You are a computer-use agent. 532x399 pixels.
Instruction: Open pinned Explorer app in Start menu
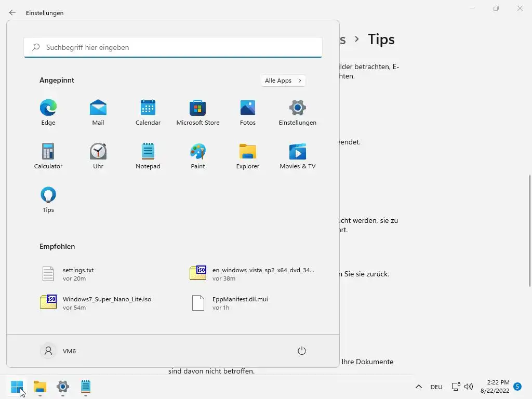click(x=248, y=156)
